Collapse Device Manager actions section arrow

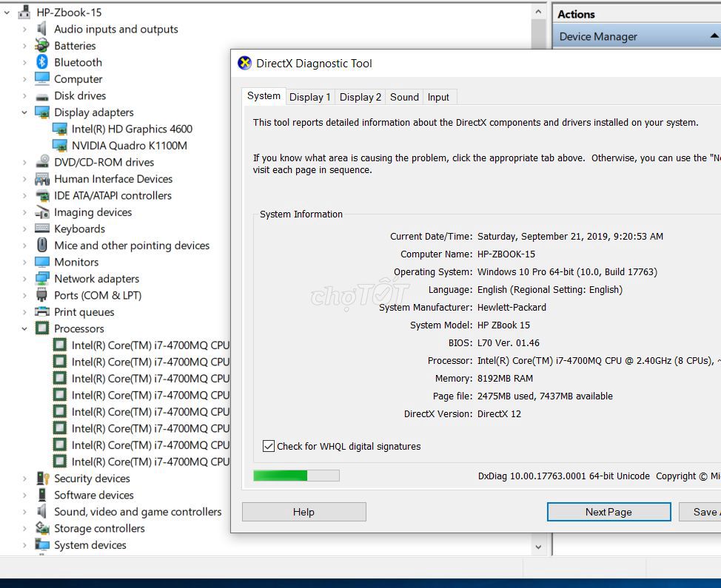click(x=714, y=36)
